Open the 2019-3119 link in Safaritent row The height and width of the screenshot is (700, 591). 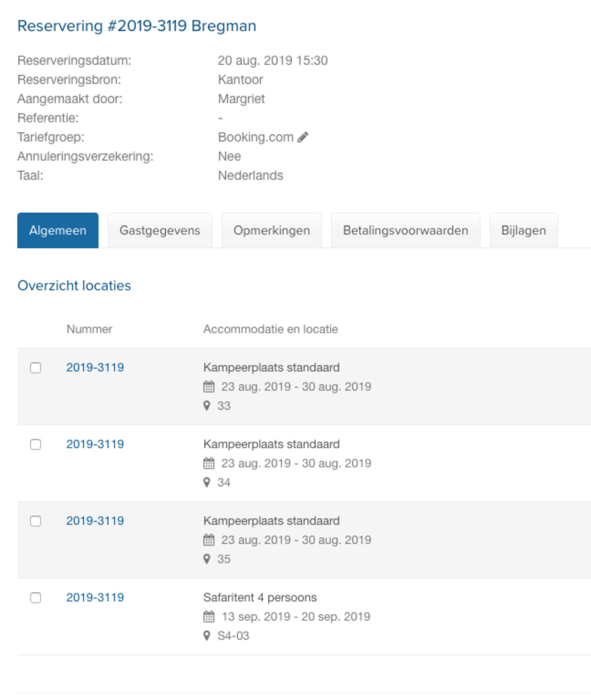tap(95, 597)
